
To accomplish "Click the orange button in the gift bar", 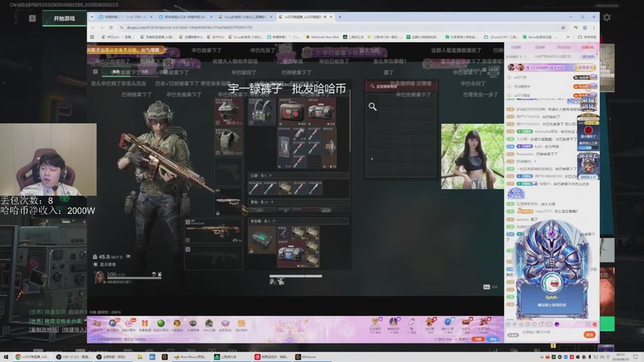I will (477, 339).
